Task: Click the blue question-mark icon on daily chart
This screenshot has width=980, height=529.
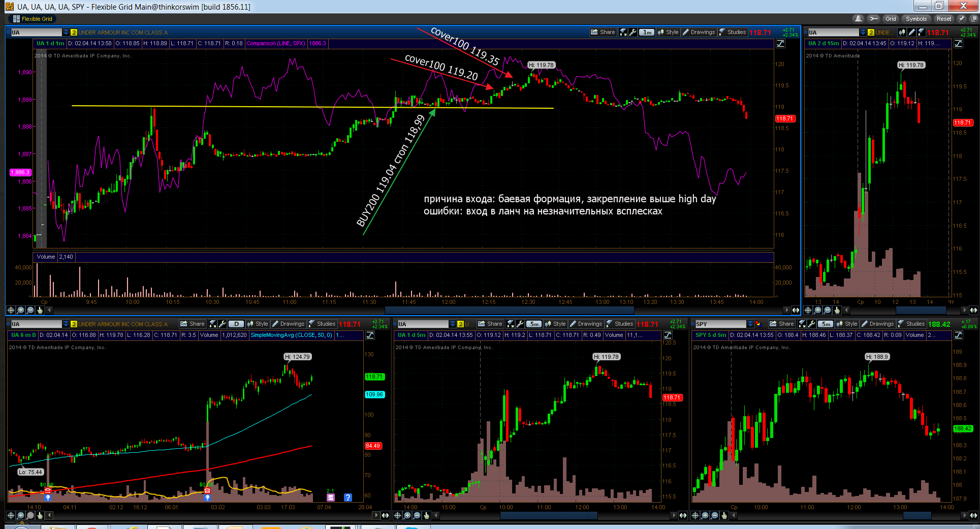Action: (347, 497)
